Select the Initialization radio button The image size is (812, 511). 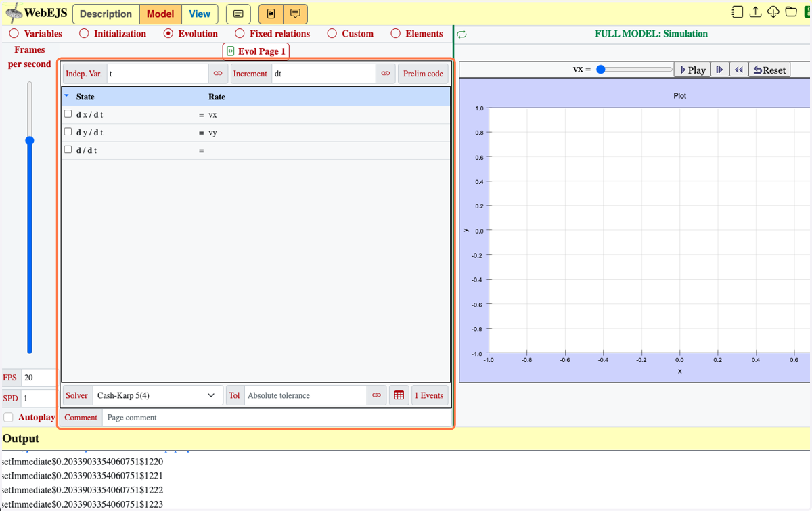click(x=84, y=33)
